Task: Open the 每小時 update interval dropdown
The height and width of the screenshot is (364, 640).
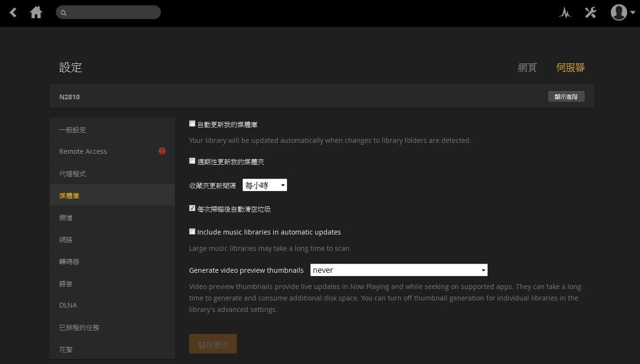Action: (x=265, y=185)
